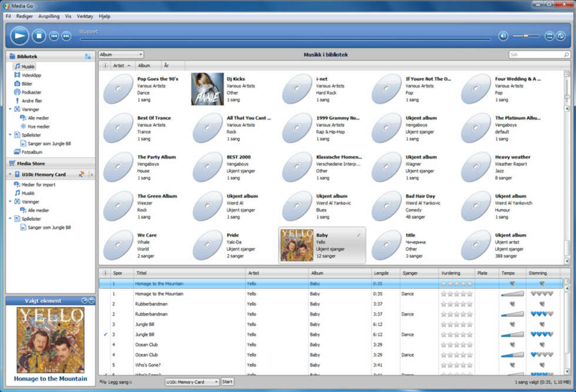Click the Start button next to Legg sang i
Viewport: 576px width, 392px height.
click(227, 381)
